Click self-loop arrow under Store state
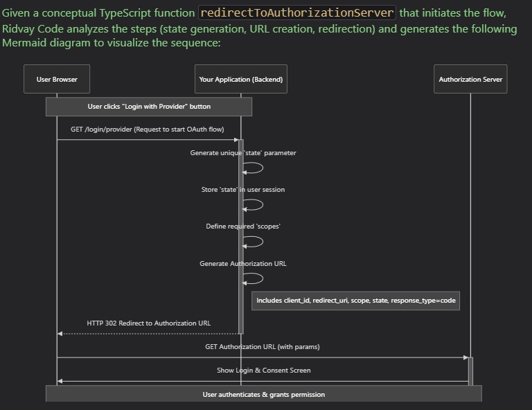 click(x=253, y=205)
